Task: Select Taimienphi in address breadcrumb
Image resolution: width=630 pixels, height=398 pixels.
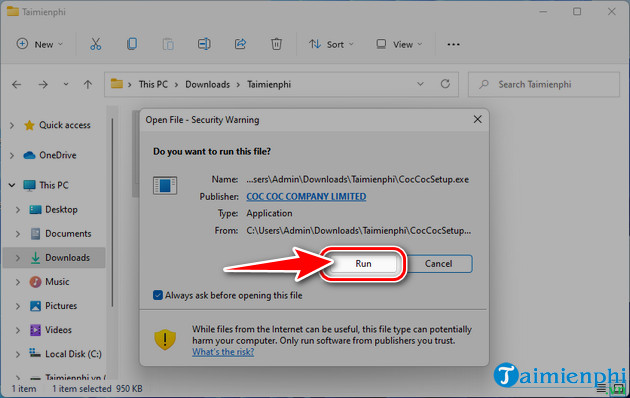Action: 269,84
